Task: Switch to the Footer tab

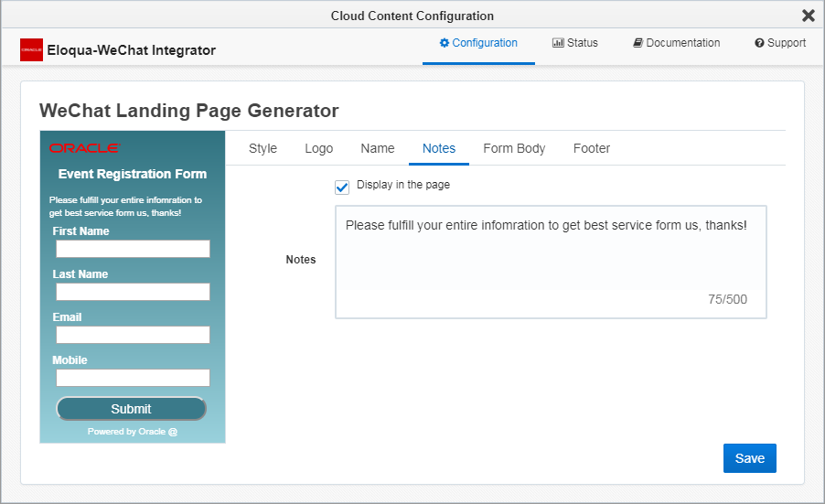Action: click(x=592, y=148)
